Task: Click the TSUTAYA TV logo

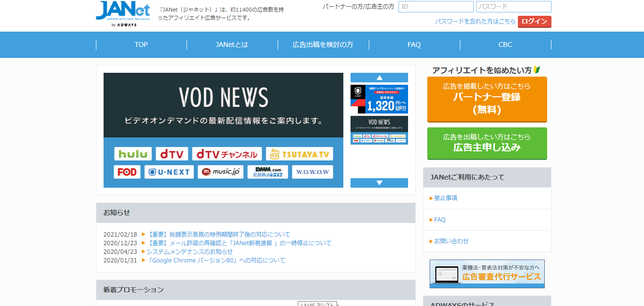Action: (x=299, y=154)
